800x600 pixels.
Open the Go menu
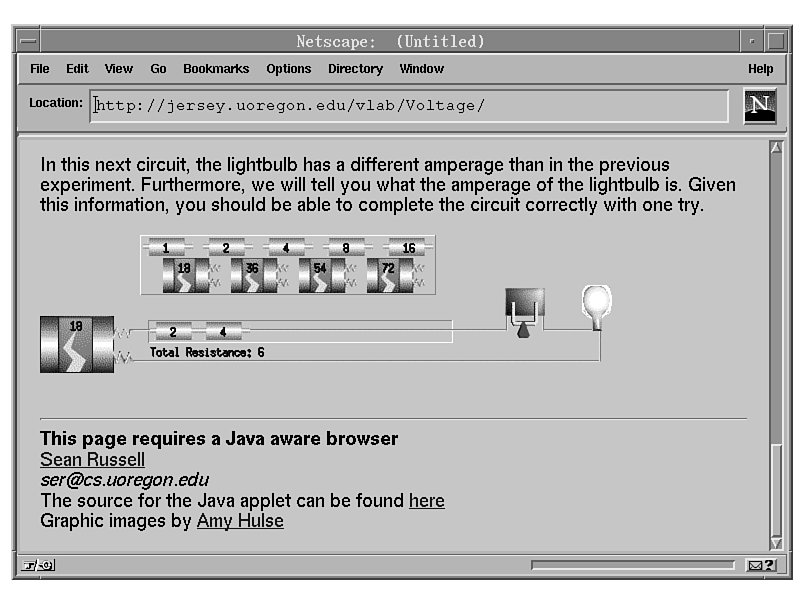(x=158, y=68)
